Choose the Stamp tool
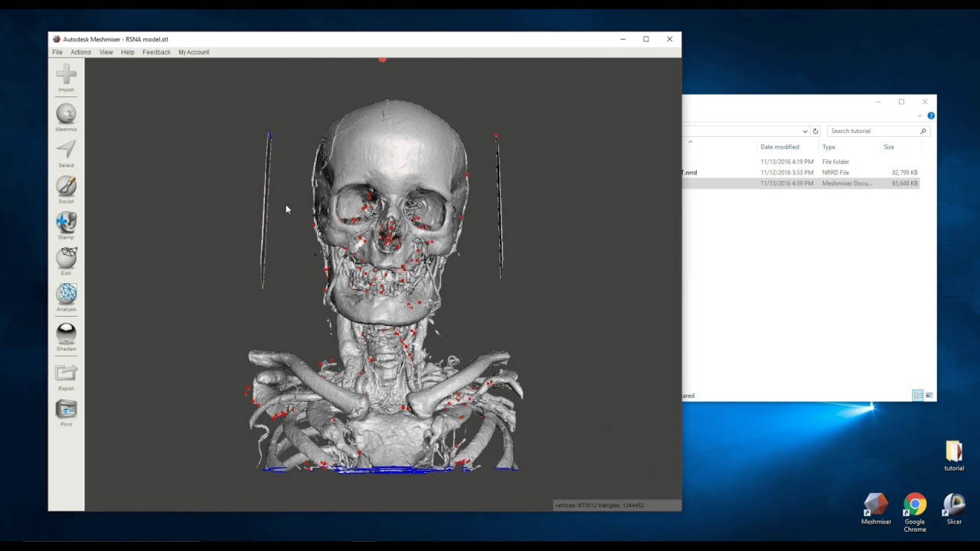980x551 pixels. click(66, 226)
